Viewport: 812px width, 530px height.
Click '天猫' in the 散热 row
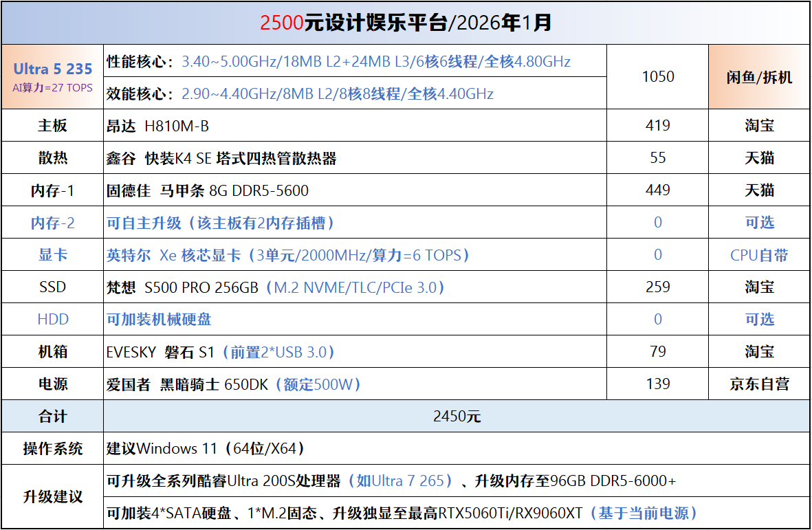pyautogui.click(x=759, y=158)
